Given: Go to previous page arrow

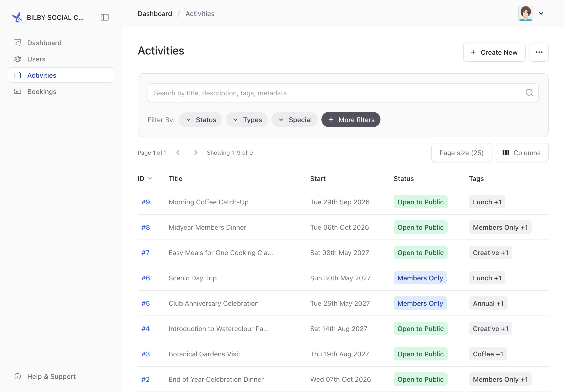Looking at the screenshot, I should tap(178, 152).
